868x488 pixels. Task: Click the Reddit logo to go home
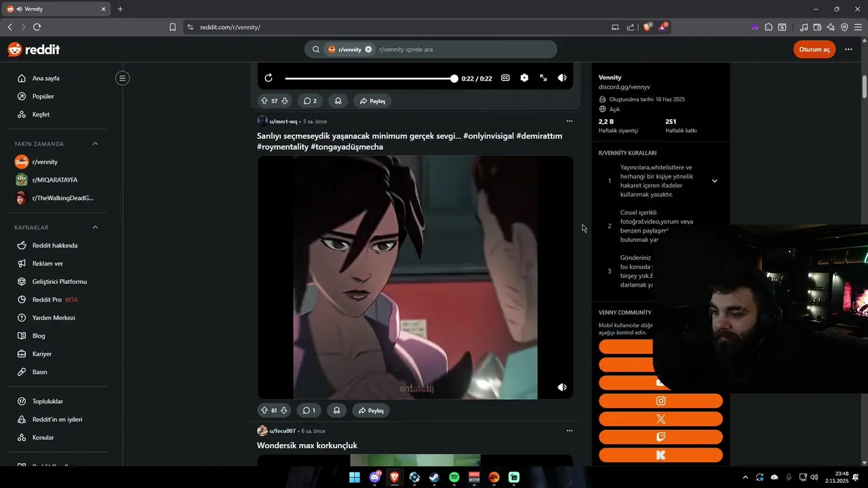34,49
